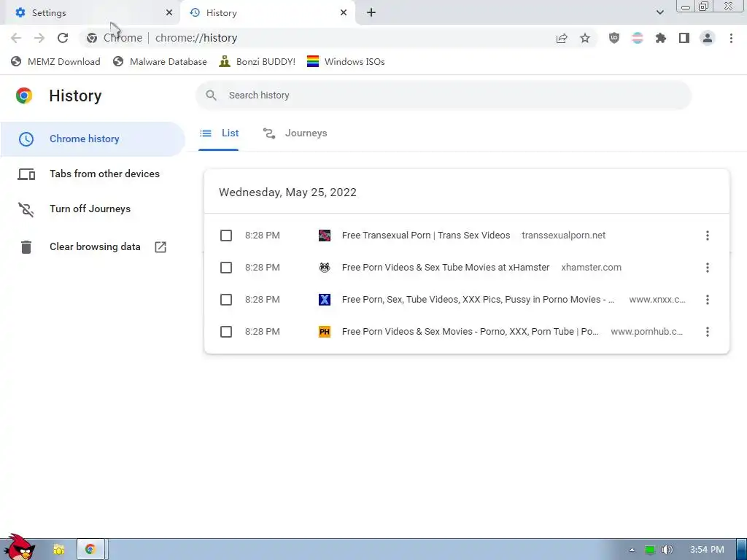Viewport: 747px width, 560px height.
Task: Open a new tab with the plus button
Action: coord(371,13)
